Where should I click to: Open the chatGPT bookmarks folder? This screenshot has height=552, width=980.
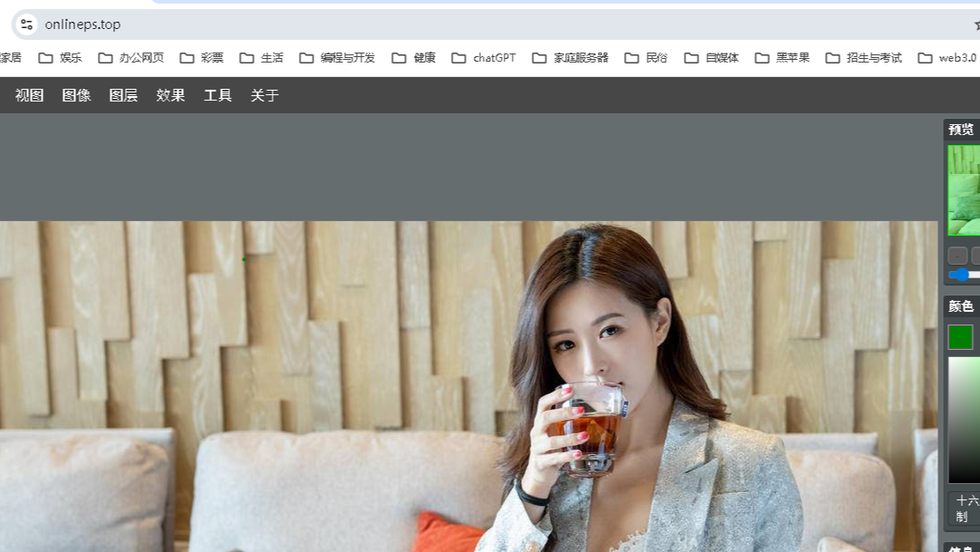pyautogui.click(x=492, y=56)
